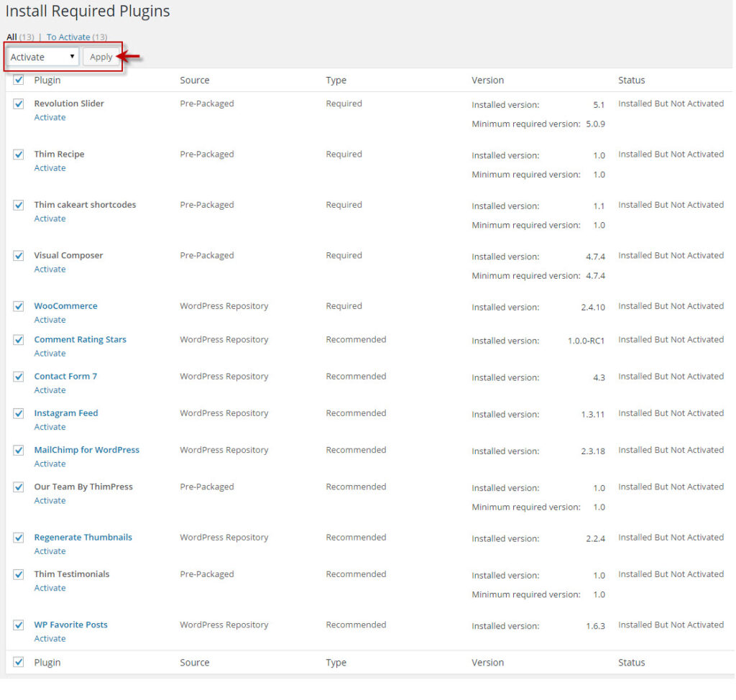Screen dimensions: 736x700
Task: Open the Regenerate Thumbnails plugin link
Action: click(83, 538)
